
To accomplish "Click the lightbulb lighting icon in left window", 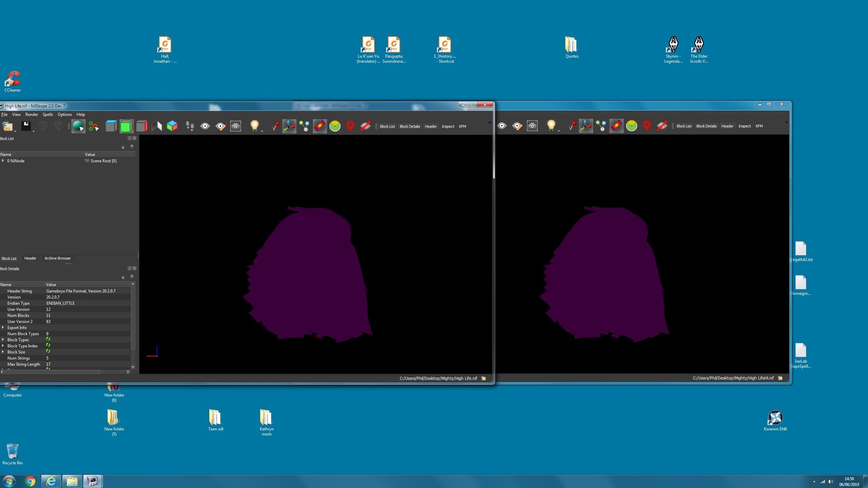I will pyautogui.click(x=255, y=126).
